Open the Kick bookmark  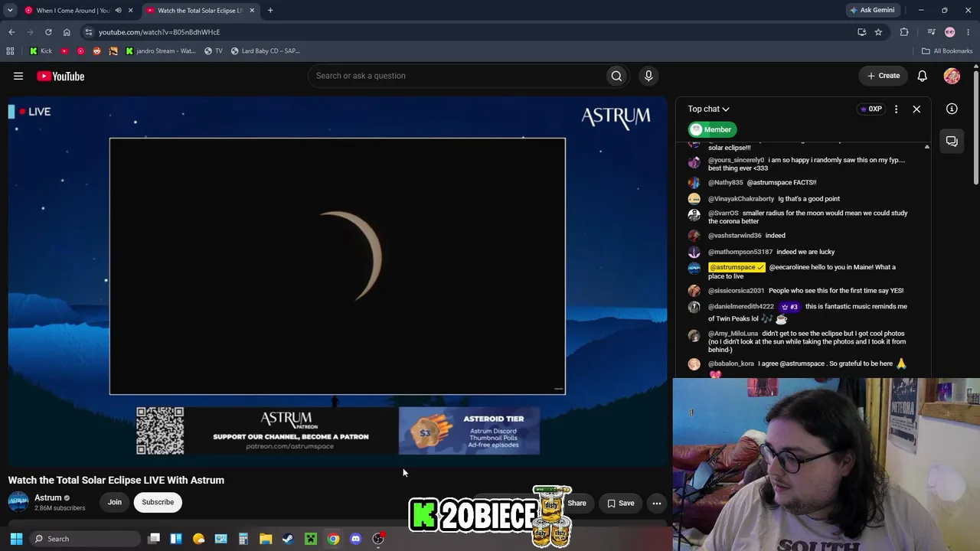coord(41,51)
